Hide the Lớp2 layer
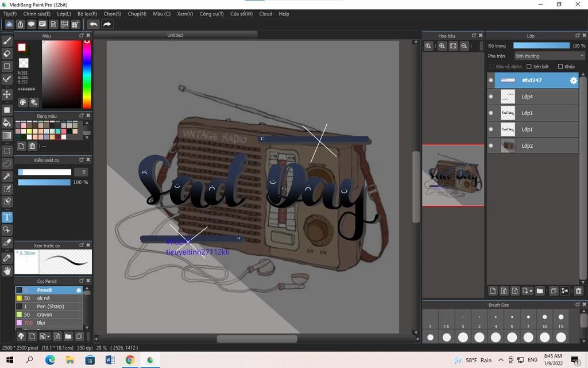Image resolution: width=588 pixels, height=368 pixels. [x=490, y=145]
